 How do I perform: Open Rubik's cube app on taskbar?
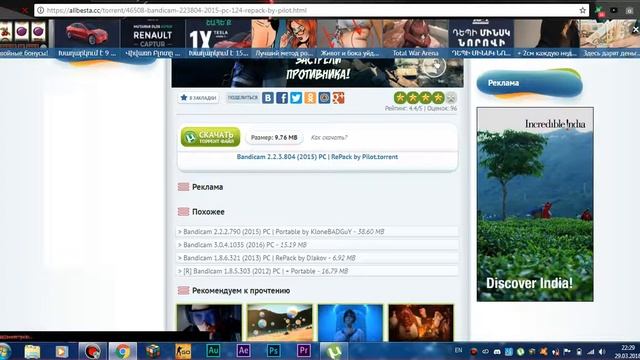(153, 351)
